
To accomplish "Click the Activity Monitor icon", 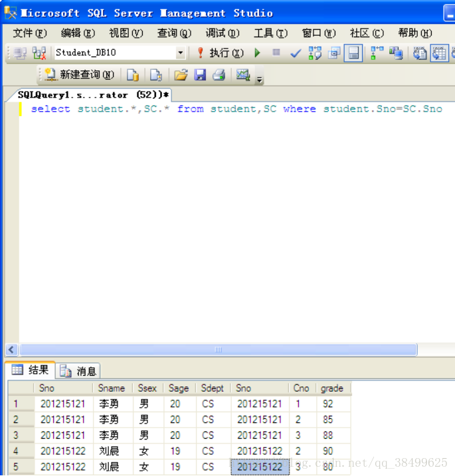I will [243, 74].
